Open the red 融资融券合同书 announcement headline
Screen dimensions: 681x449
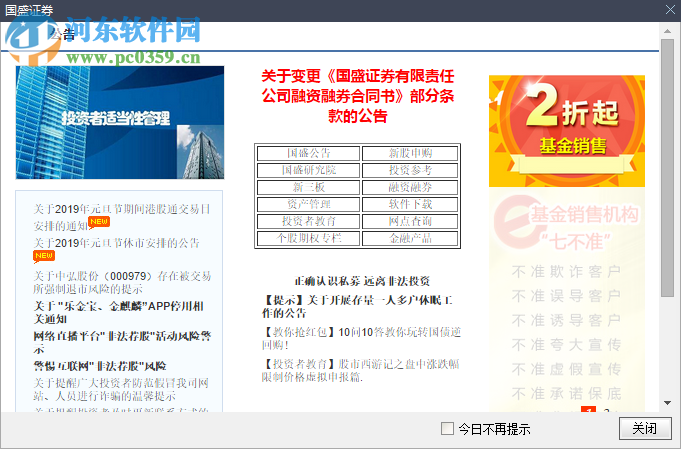[357, 96]
